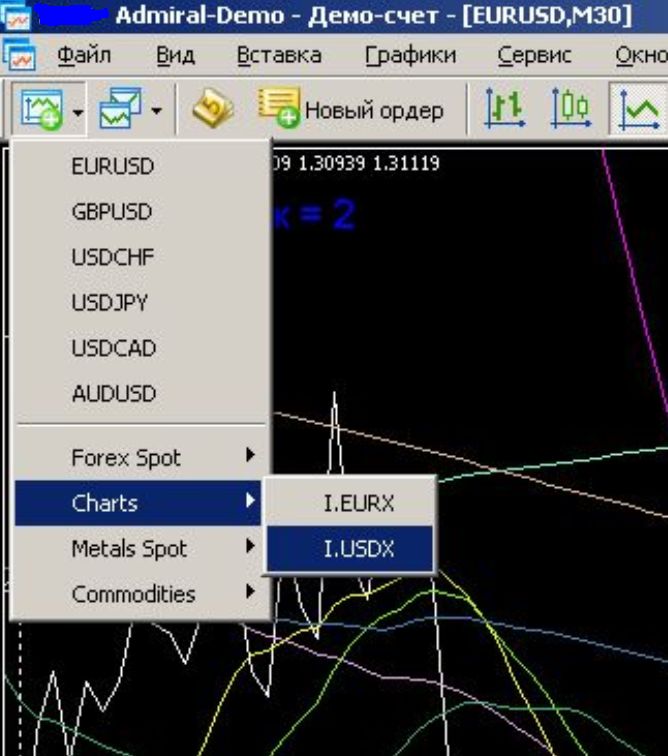Expand the New Chart dropdown arrow
668x756 pixels.
coord(78,112)
